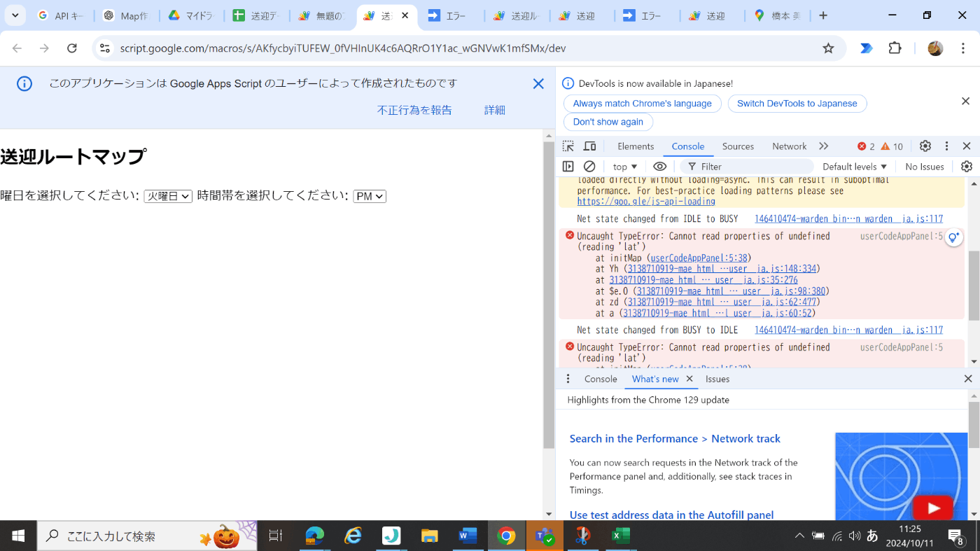This screenshot has width=980, height=551.
Task: Click the Windows taskbar search box
Action: (147, 536)
